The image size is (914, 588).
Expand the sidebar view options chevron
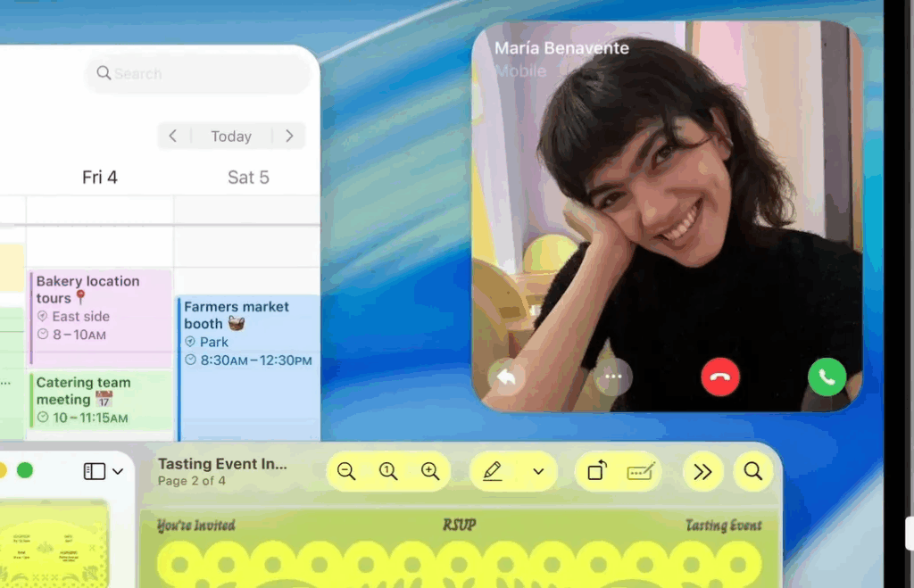click(x=118, y=471)
